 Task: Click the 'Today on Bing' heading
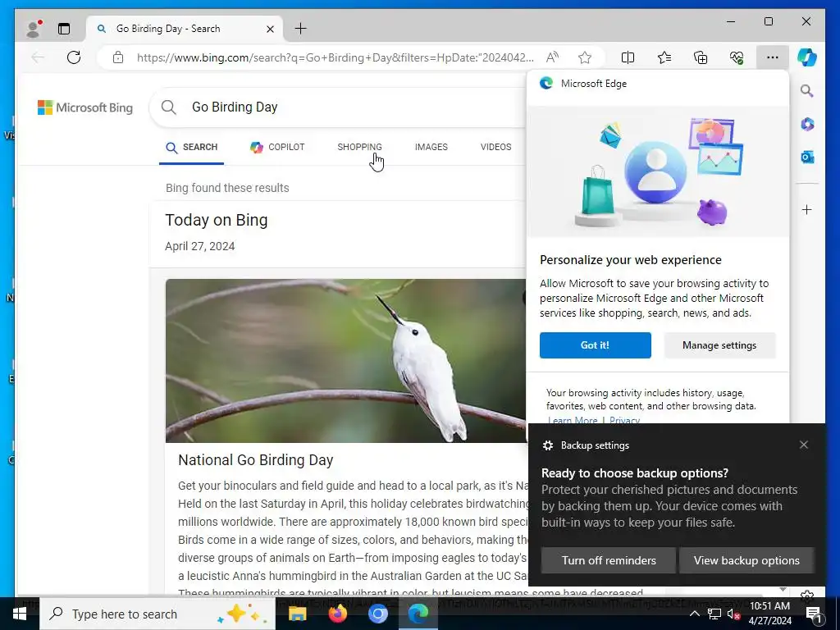click(217, 220)
